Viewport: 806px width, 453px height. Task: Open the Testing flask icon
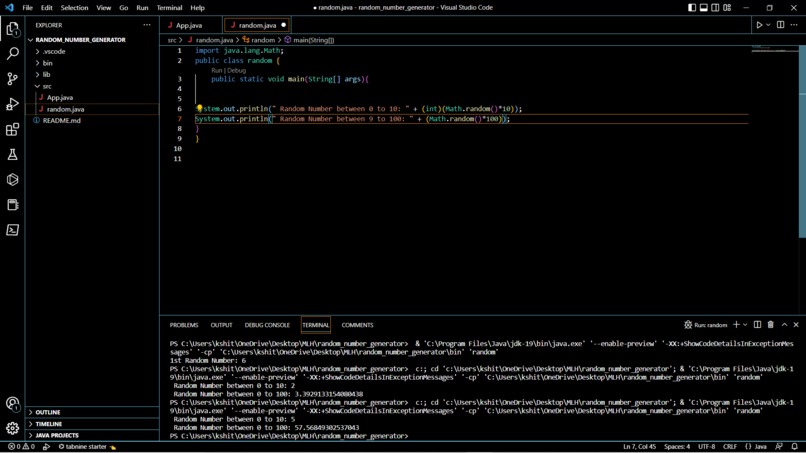pos(13,154)
